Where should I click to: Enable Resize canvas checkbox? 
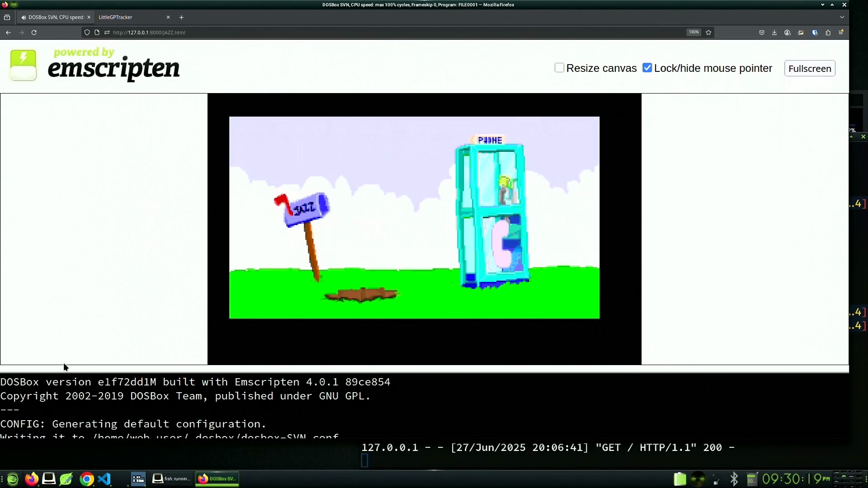click(559, 68)
